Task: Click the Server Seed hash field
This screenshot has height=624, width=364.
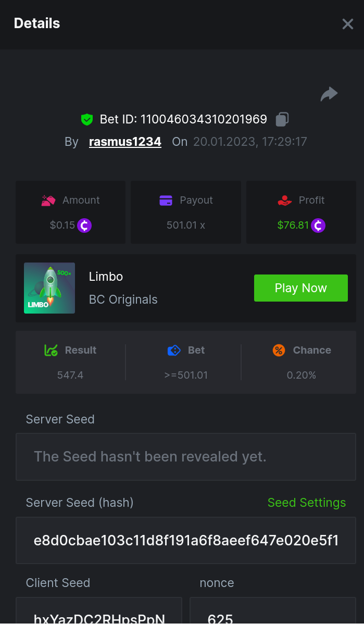Action: [x=186, y=540]
